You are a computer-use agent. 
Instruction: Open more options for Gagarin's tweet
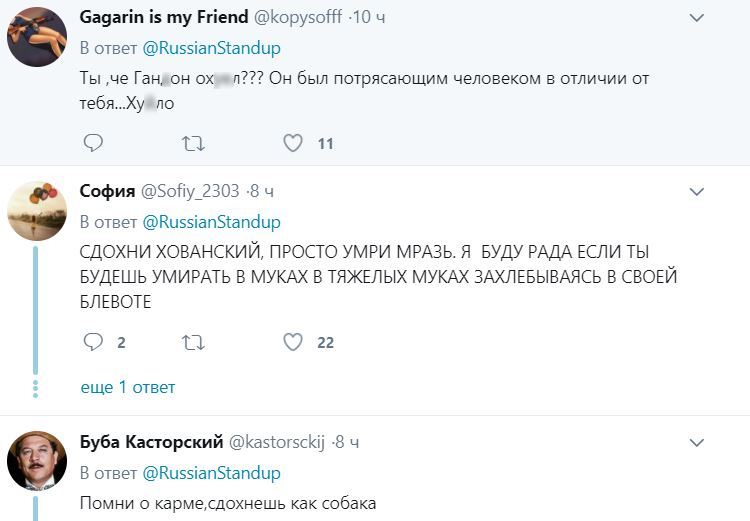[x=699, y=18]
